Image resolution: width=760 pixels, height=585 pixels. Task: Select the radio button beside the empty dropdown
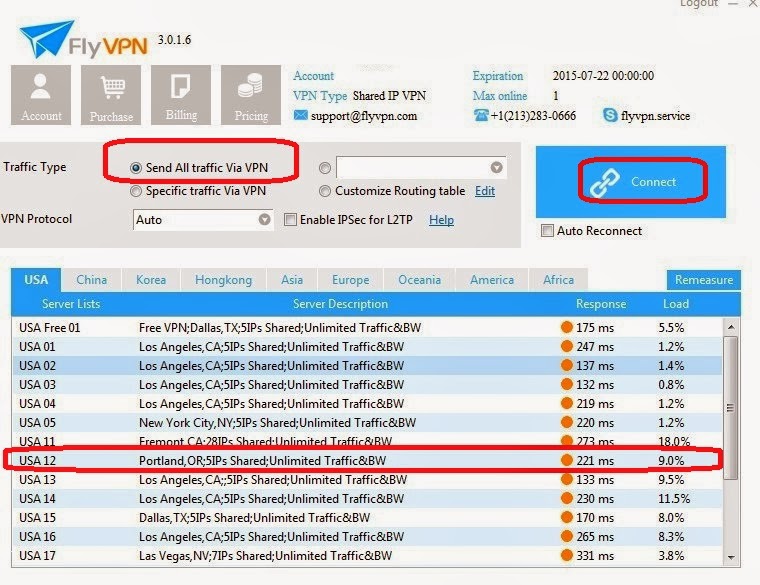click(x=325, y=168)
